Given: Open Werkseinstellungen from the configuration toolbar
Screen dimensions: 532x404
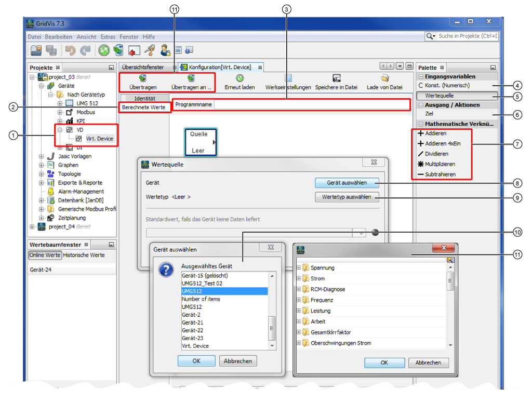Looking at the screenshot, I should [x=288, y=78].
